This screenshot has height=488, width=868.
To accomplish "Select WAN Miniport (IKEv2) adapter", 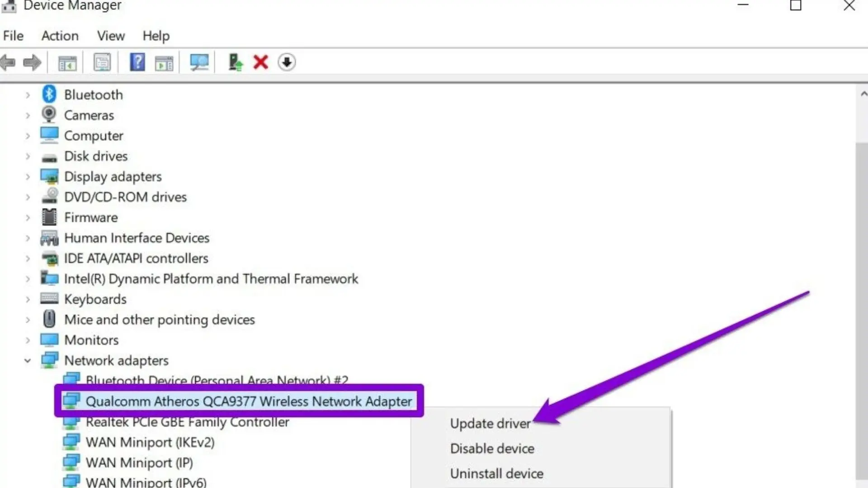I will click(150, 442).
